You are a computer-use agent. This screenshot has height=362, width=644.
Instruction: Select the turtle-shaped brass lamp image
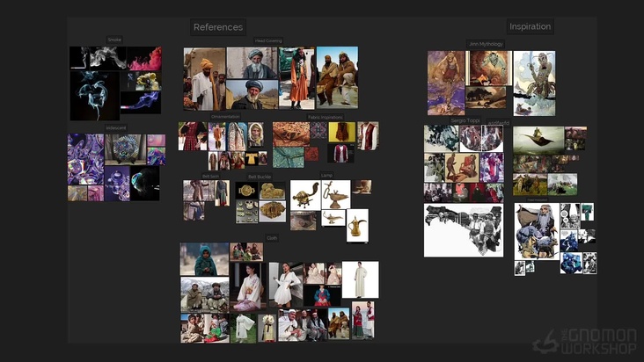point(305,195)
